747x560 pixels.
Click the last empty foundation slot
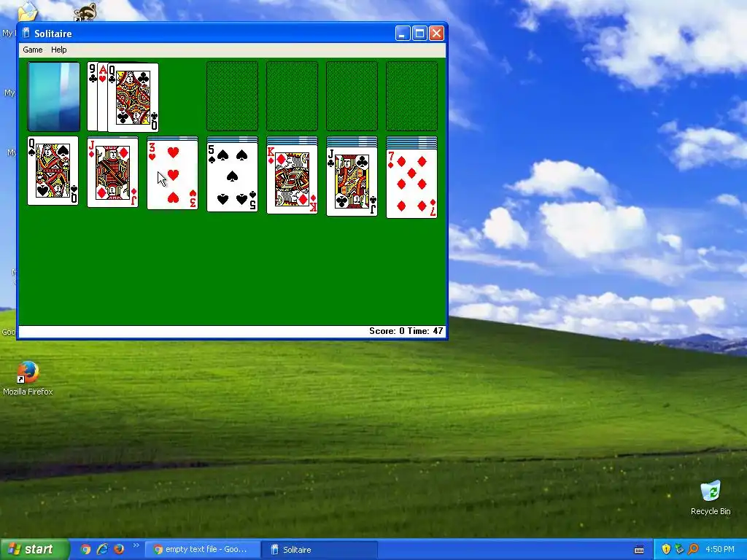click(411, 96)
